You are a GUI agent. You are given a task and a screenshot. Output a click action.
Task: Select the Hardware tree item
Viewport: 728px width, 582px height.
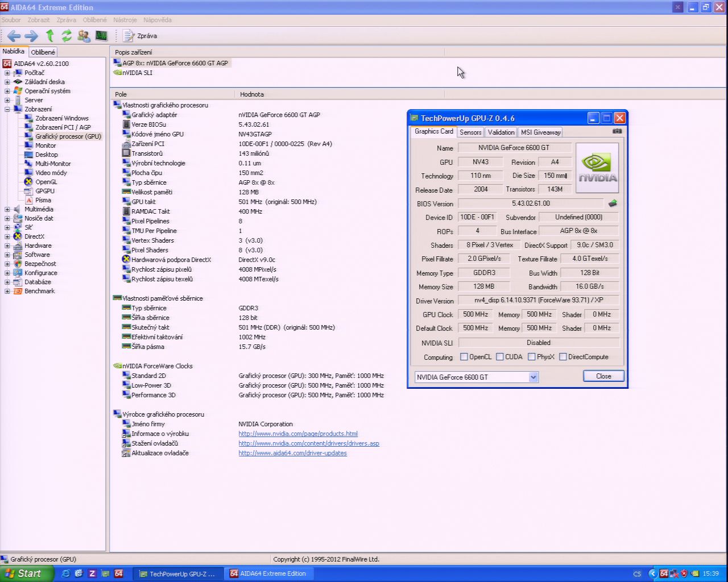38,246
